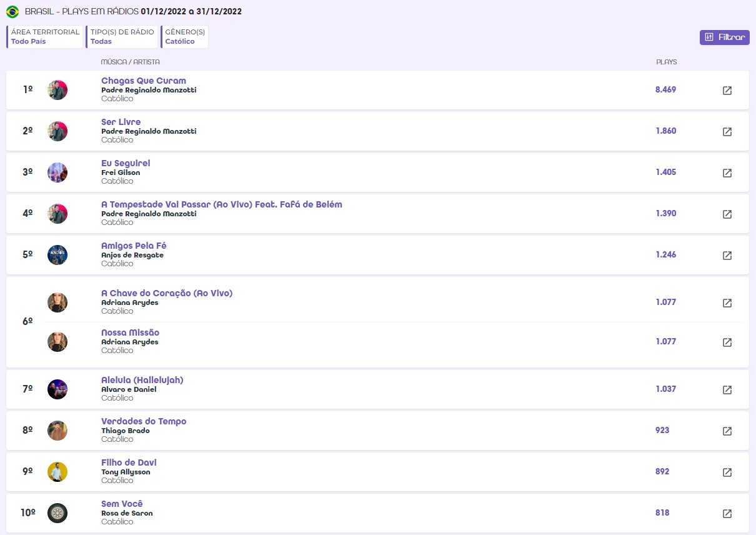This screenshot has width=756, height=535.
Task: Click Rosa de Saron avatar
Action: [57, 513]
